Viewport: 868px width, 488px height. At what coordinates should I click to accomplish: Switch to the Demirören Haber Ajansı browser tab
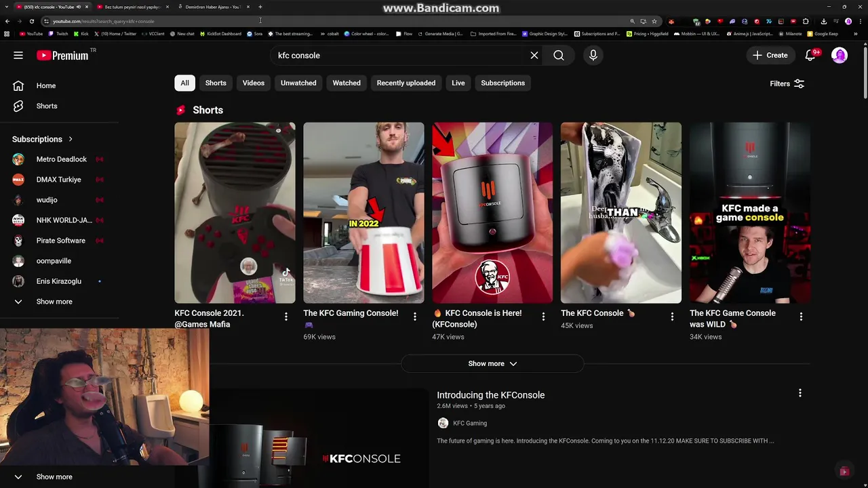click(213, 7)
